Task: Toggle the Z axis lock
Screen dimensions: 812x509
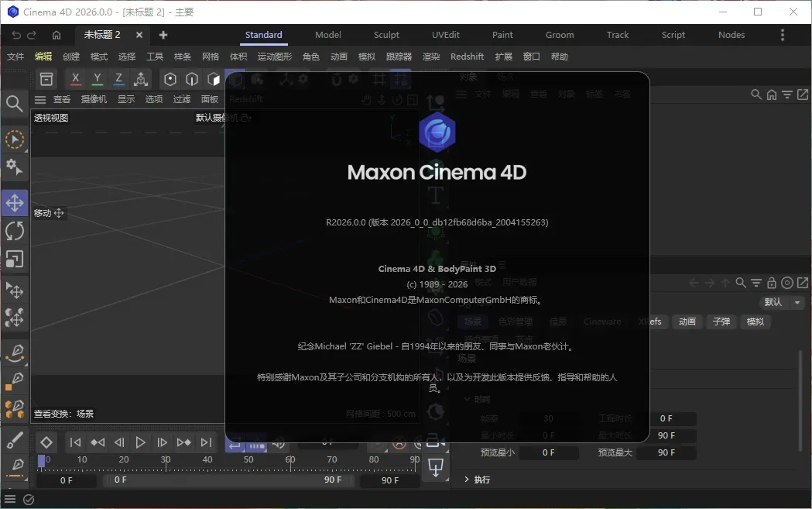Action: pyautogui.click(x=118, y=79)
